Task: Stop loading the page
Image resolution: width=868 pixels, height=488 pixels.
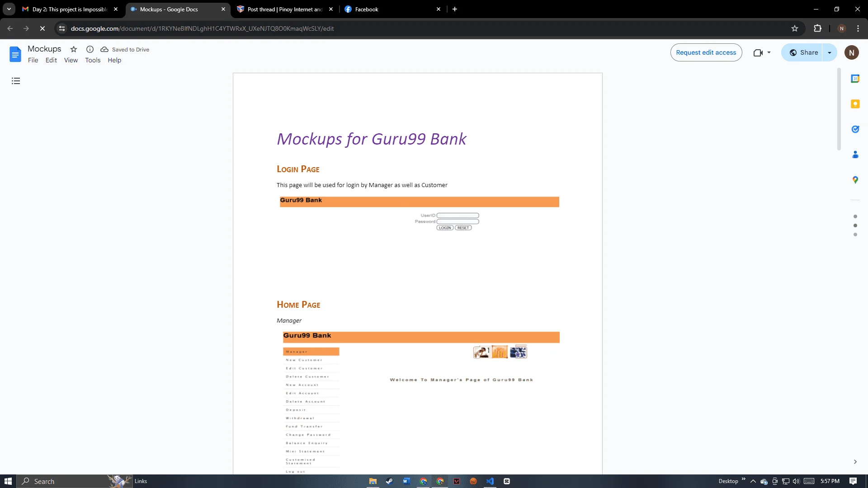Action: point(42,28)
